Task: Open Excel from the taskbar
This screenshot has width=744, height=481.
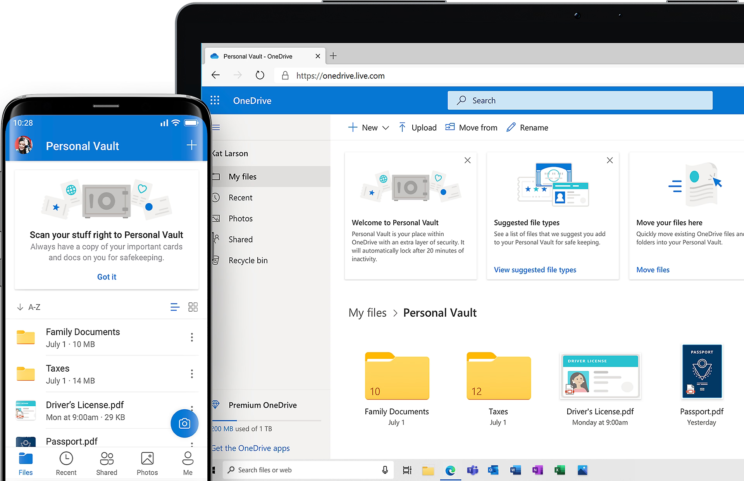Action: pos(559,470)
